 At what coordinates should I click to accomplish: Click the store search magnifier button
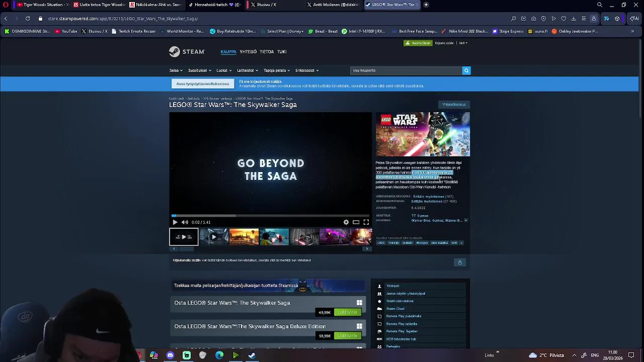click(x=466, y=70)
